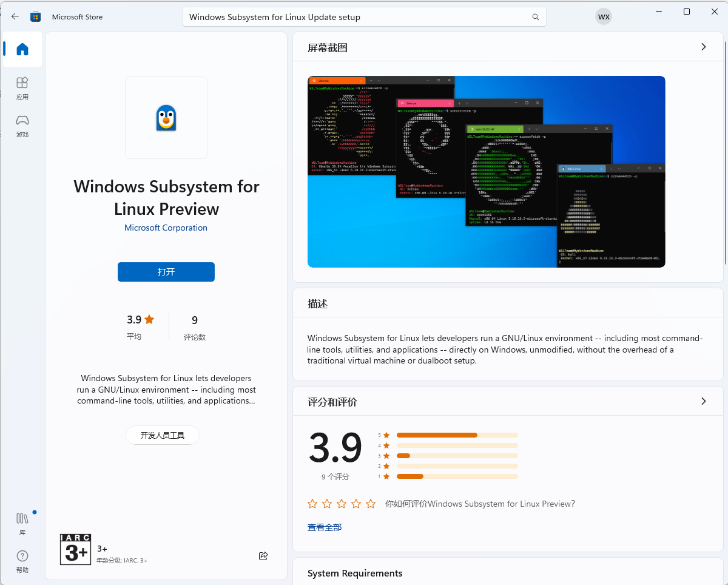Open the 应用 (Apps) section
Viewport: 728px width, 585px height.
[22, 88]
